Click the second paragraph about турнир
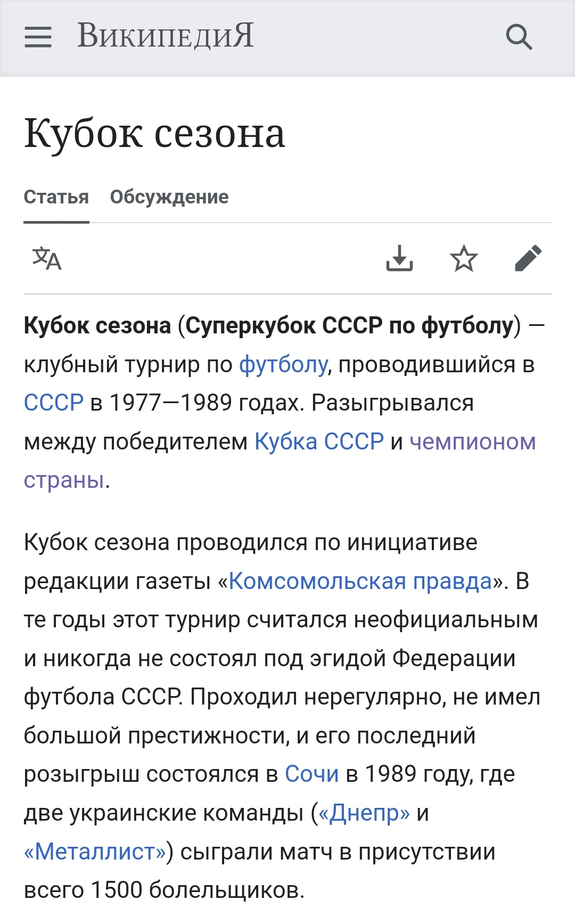This screenshot has height=924, width=575. click(x=282, y=716)
